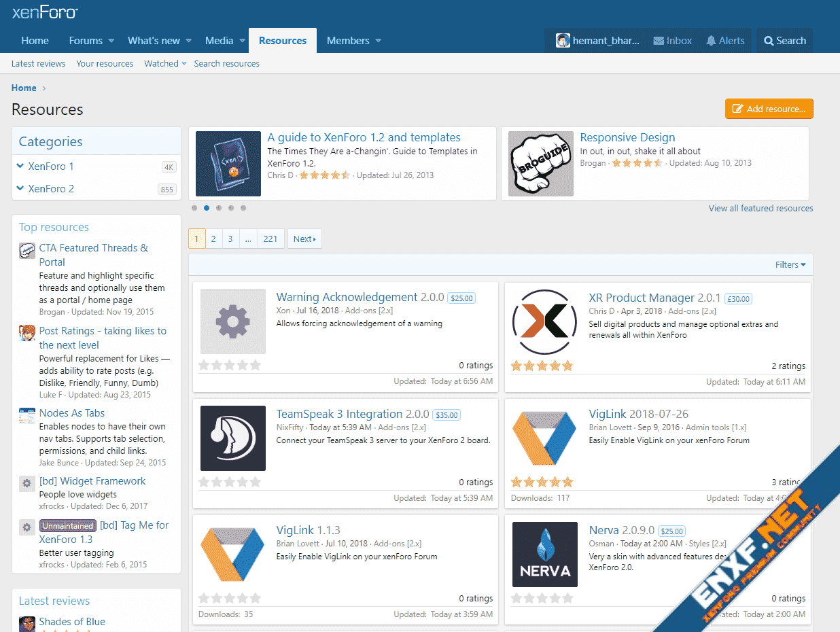Select the third featured carousel dot
Image resolution: width=840 pixels, height=632 pixels.
[219, 208]
